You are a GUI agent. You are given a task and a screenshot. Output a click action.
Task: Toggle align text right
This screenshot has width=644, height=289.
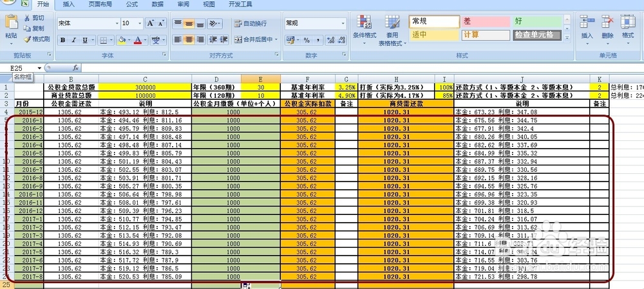pyautogui.click(x=200, y=40)
